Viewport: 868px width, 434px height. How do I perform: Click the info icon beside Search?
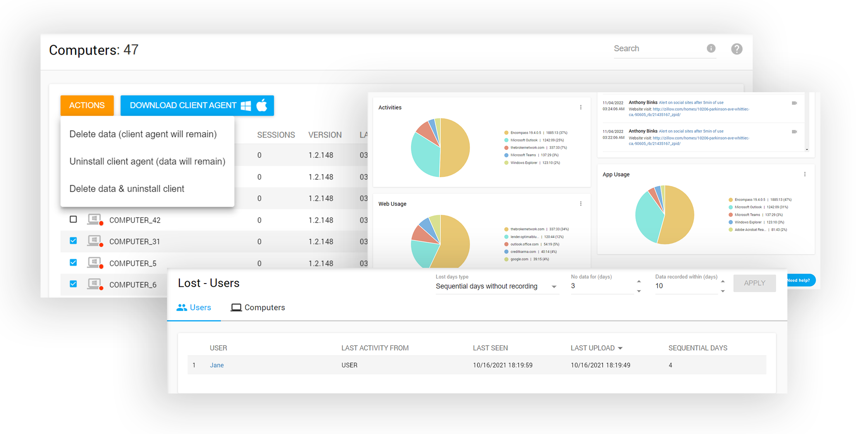(711, 48)
